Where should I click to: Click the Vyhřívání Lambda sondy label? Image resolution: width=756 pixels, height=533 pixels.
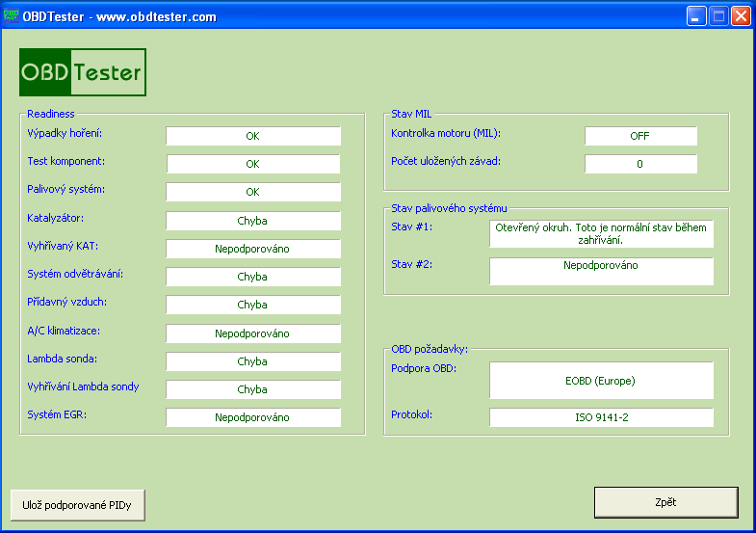click(83, 386)
